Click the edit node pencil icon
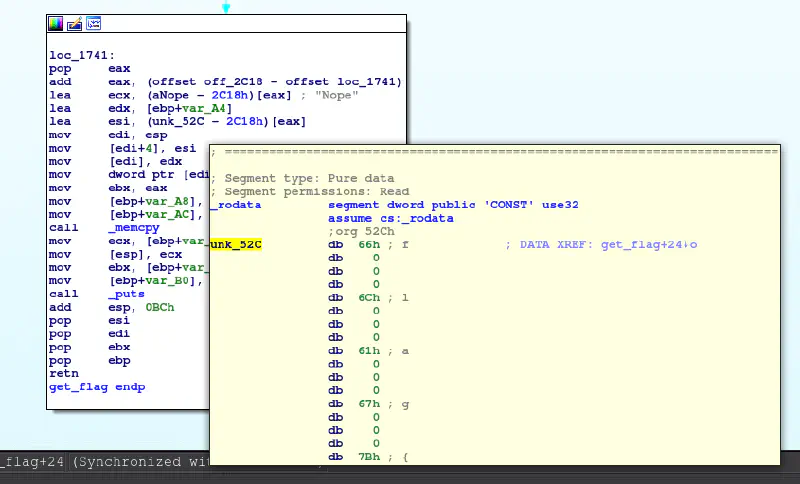Image resolution: width=800 pixels, height=484 pixels. point(75,23)
